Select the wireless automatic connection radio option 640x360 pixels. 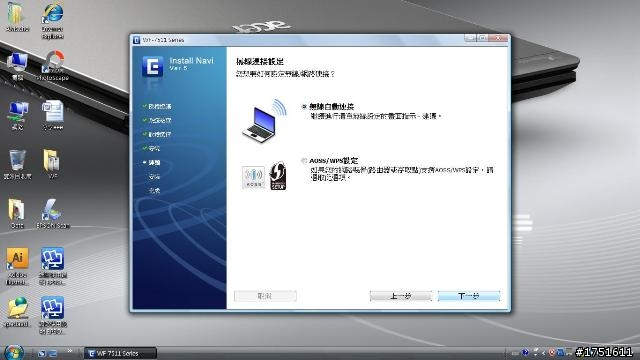304,107
